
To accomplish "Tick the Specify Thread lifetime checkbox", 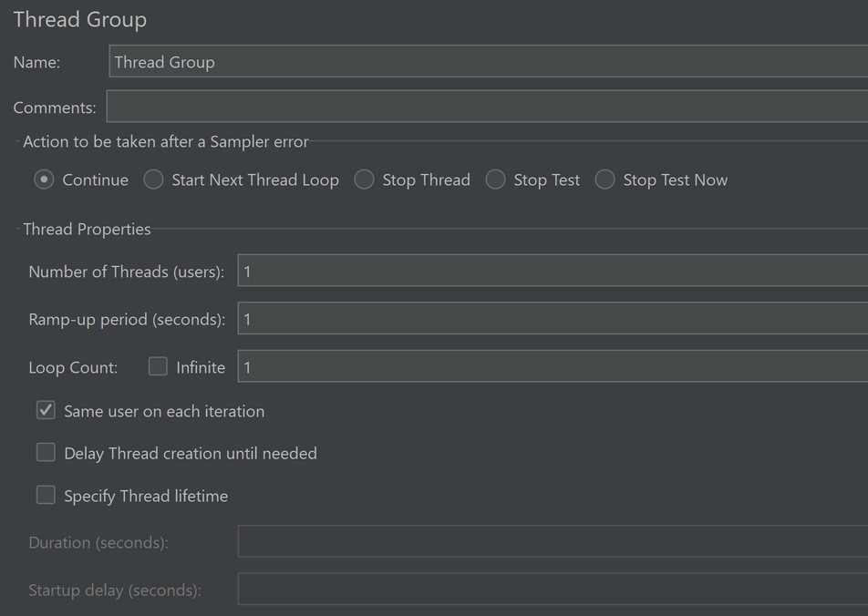I will 46,496.
